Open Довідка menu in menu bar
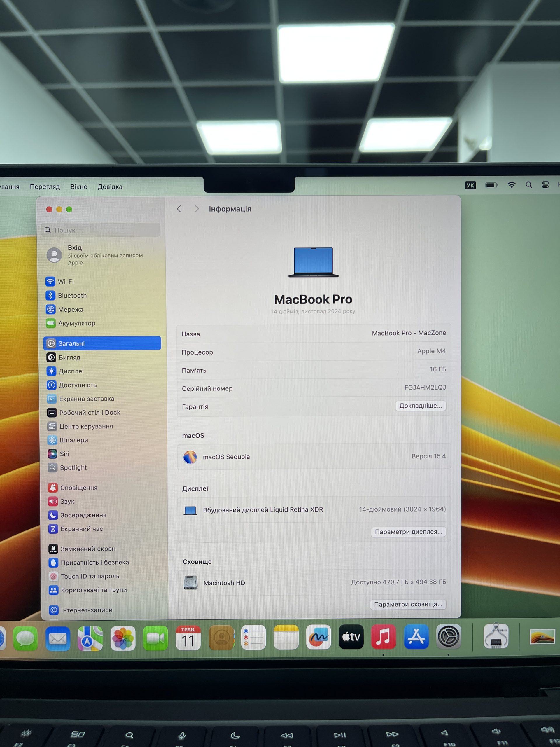Image resolution: width=560 pixels, height=747 pixels. [110, 186]
